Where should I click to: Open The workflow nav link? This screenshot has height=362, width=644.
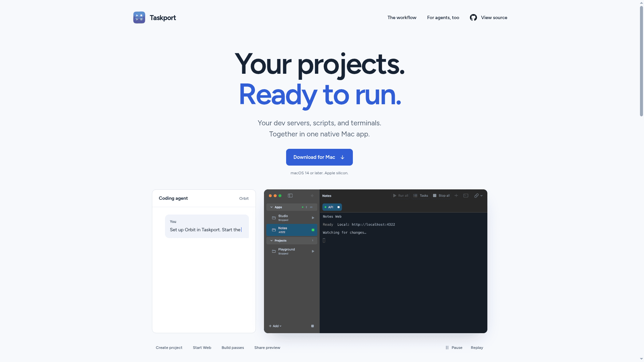pos(402,17)
